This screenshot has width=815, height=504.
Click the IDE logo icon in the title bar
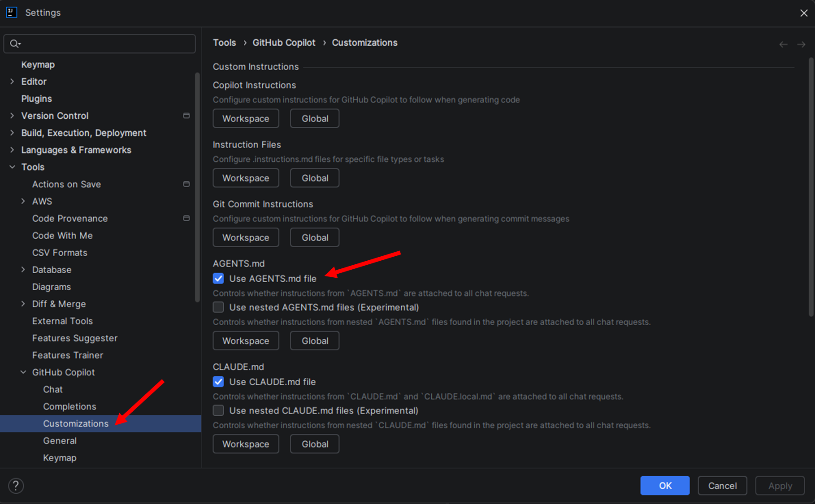coord(11,12)
